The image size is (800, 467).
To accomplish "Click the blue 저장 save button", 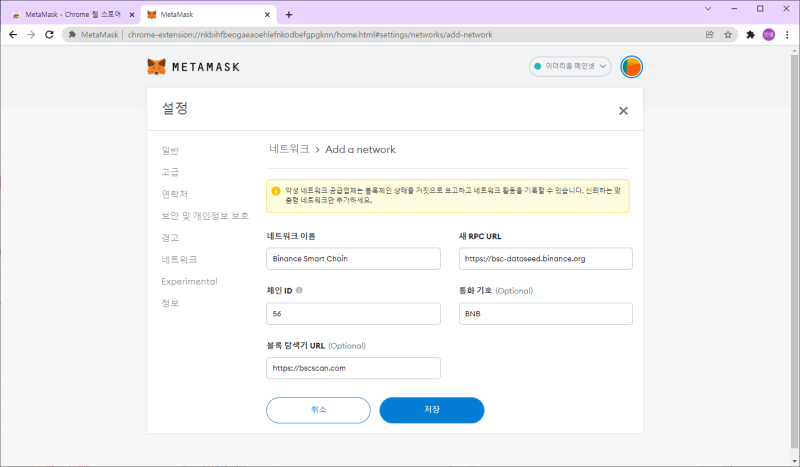I will tap(432, 410).
